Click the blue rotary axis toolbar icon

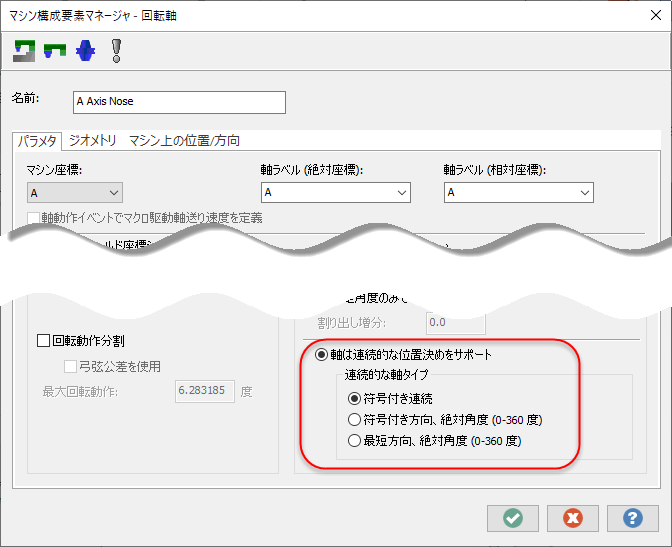[x=85, y=51]
